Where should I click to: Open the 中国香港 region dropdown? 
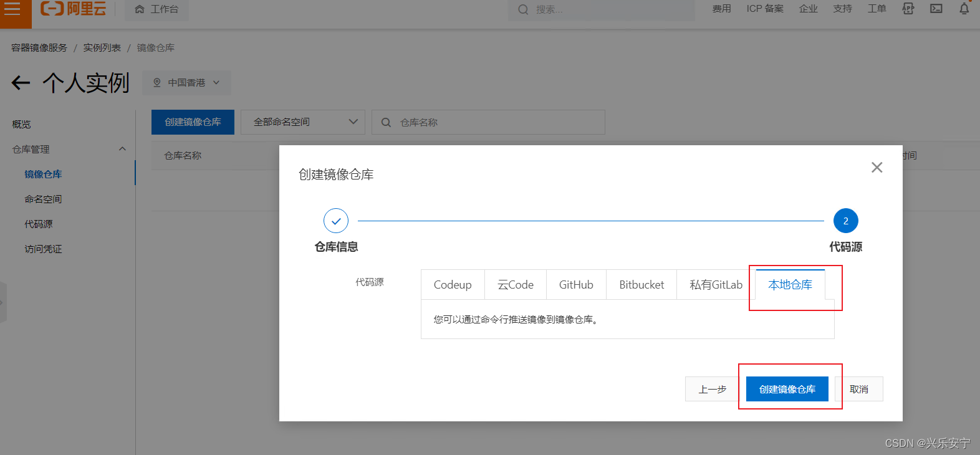(186, 83)
